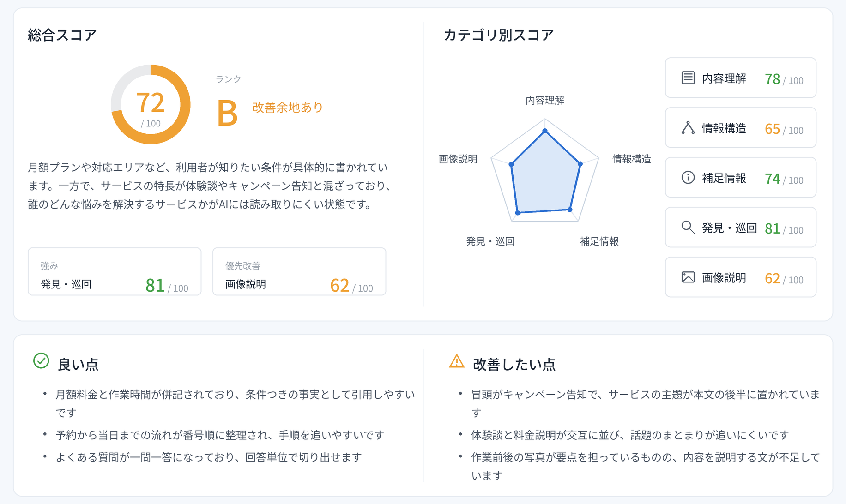Open the 情報構造 65/100 score card
The height and width of the screenshot is (504, 846).
(x=740, y=127)
